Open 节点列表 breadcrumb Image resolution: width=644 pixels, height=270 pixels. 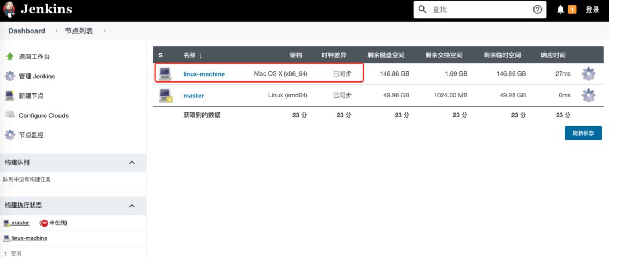click(79, 31)
